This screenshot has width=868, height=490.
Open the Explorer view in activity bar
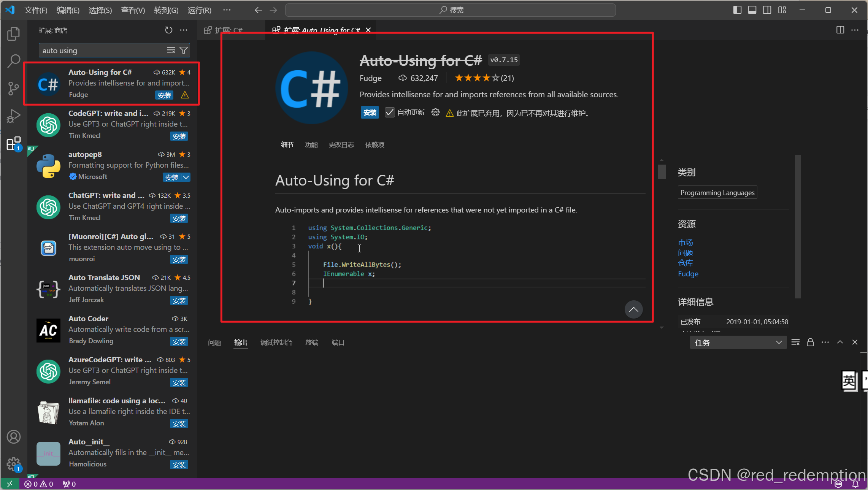click(14, 34)
